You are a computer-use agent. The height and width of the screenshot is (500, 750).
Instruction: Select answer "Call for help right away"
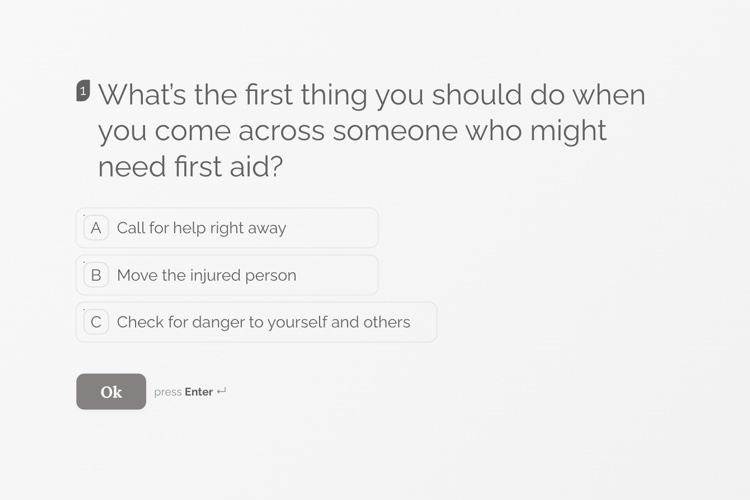pos(227,228)
